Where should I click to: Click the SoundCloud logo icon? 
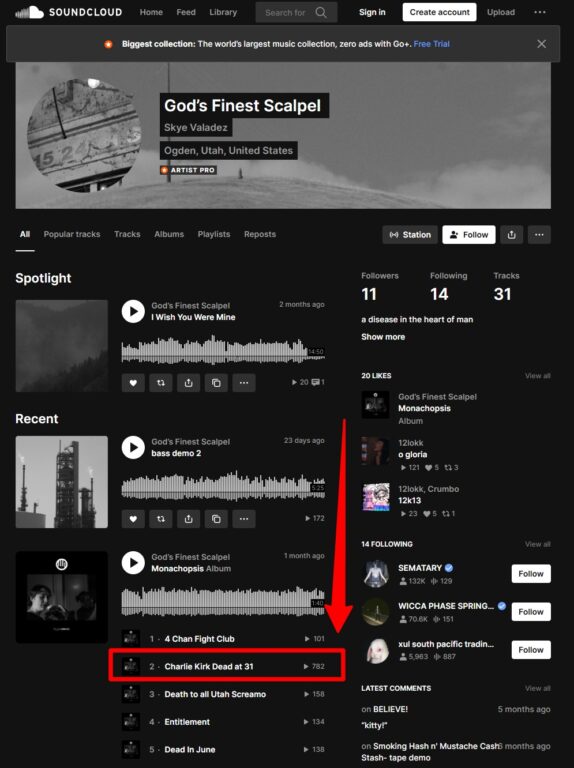tap(29, 12)
